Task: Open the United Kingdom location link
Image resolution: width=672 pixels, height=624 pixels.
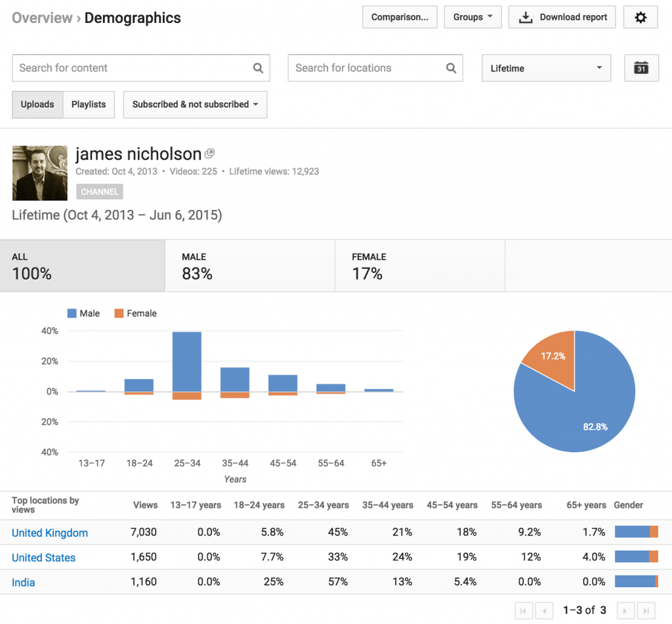Action: [50, 533]
